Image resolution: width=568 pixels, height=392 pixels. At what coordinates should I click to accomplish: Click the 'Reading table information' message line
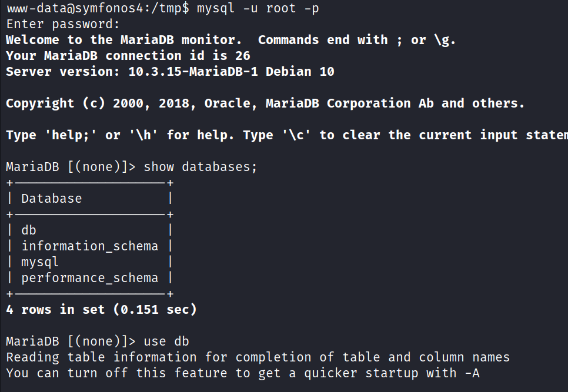[x=258, y=357]
